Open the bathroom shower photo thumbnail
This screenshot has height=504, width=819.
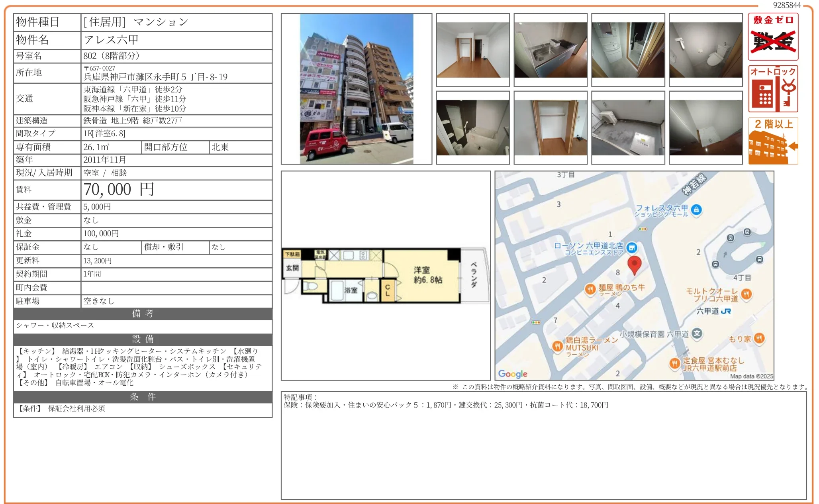(473, 127)
